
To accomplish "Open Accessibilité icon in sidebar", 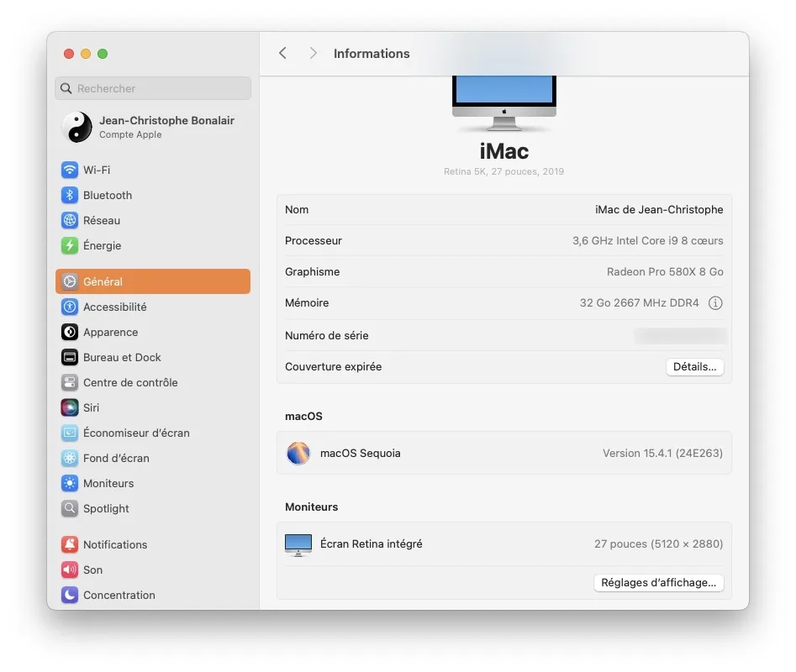I will point(70,307).
